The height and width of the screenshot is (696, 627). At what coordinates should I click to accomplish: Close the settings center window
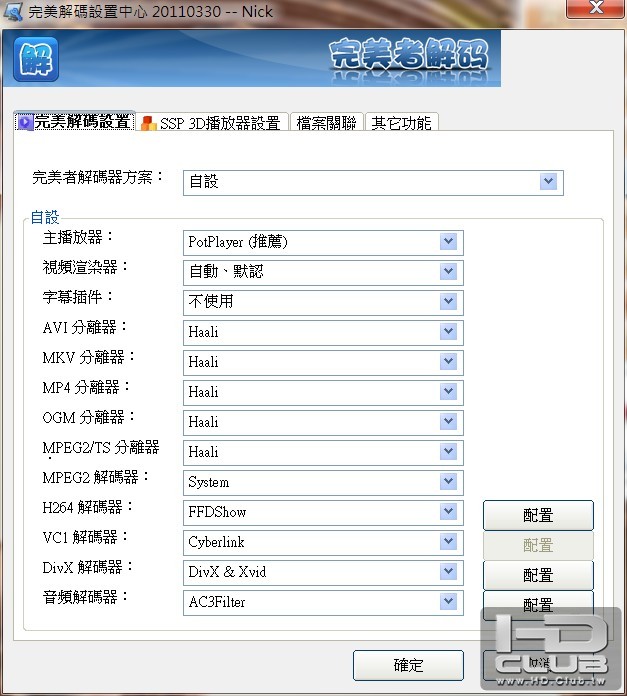pos(595,8)
